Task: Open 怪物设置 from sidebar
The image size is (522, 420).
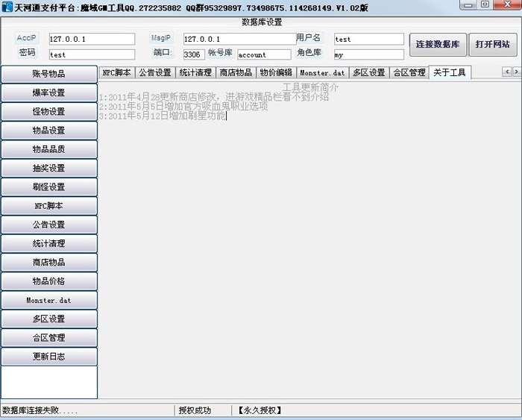Action: click(48, 111)
